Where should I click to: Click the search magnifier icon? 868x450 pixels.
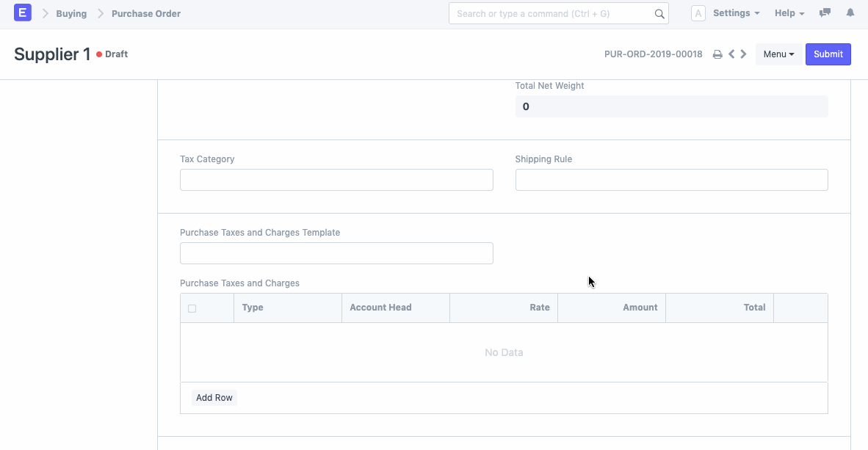tap(659, 13)
